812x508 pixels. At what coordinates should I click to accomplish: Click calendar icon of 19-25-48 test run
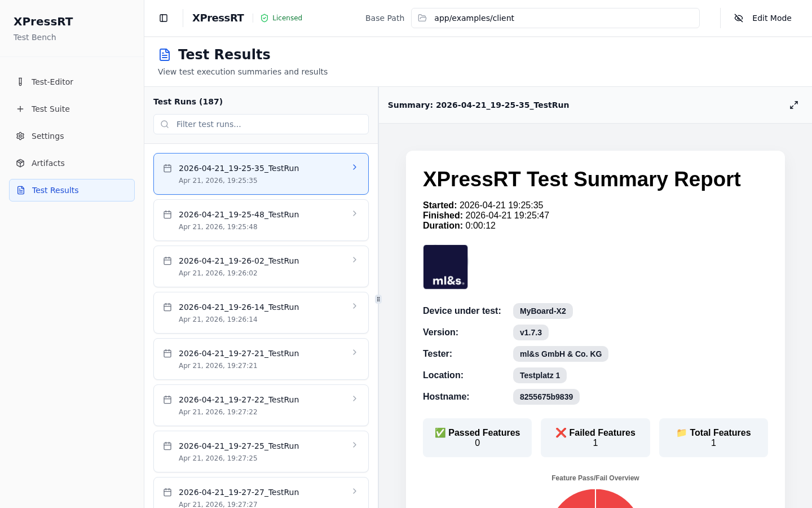[x=167, y=214]
